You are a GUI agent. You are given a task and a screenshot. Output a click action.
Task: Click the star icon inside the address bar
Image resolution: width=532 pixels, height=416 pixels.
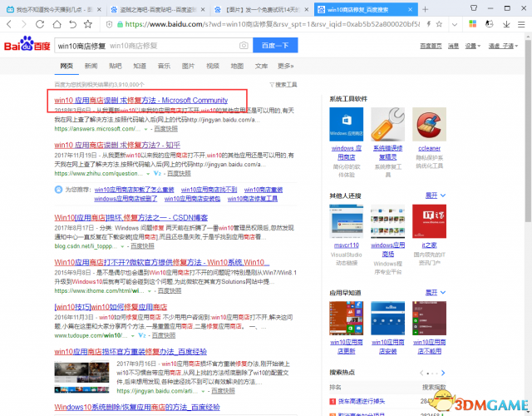(439, 24)
